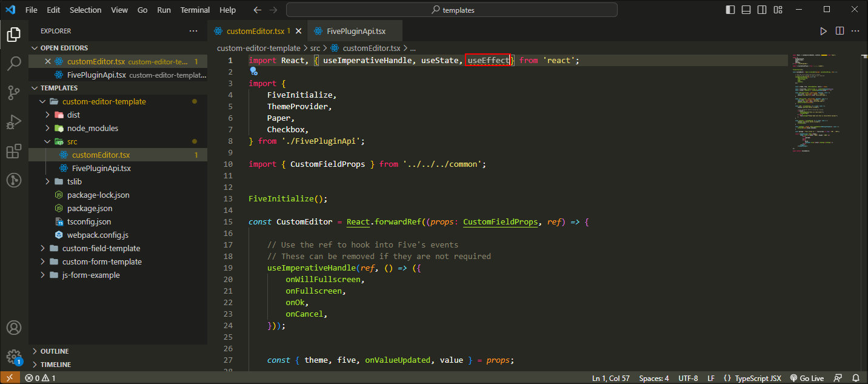Toggle the secondary sidebar visibility
This screenshot has height=384, width=868.
pyautogui.click(x=762, y=9)
